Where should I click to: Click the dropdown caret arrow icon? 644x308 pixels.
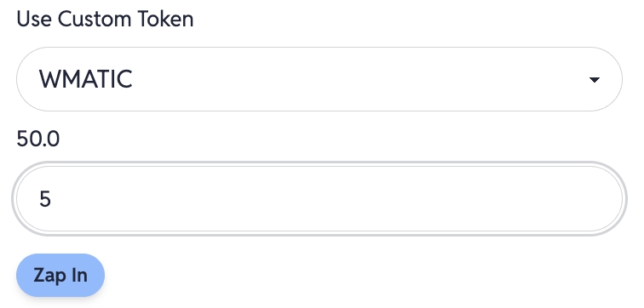coord(594,80)
